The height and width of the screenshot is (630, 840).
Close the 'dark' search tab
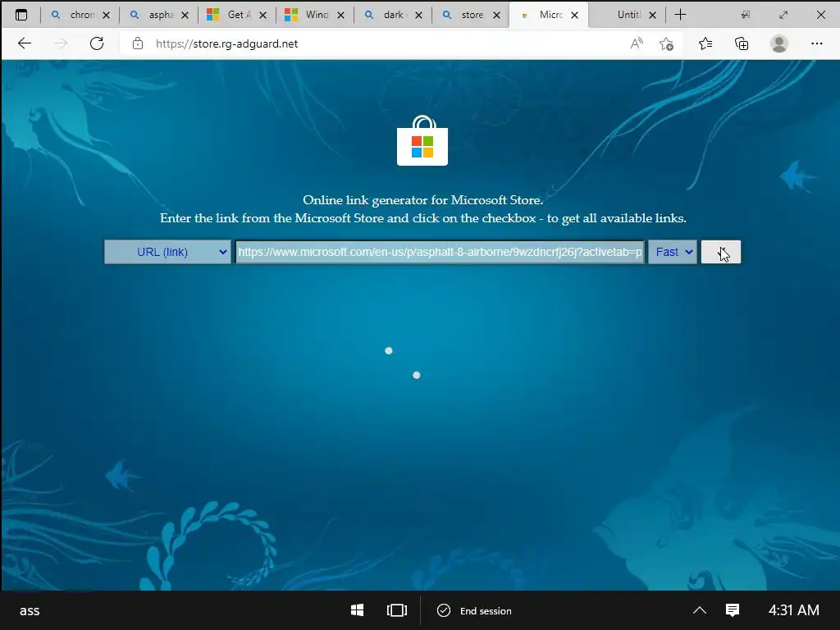(419, 15)
